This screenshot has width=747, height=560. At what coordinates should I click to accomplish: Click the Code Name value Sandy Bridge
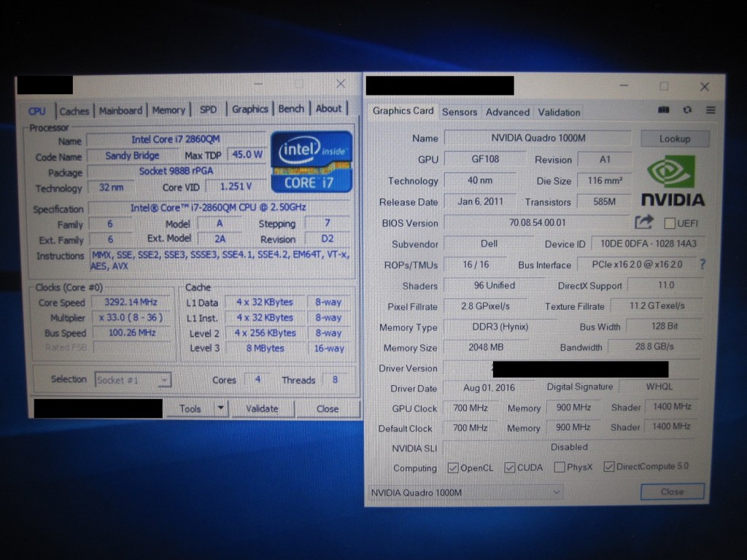(x=132, y=156)
